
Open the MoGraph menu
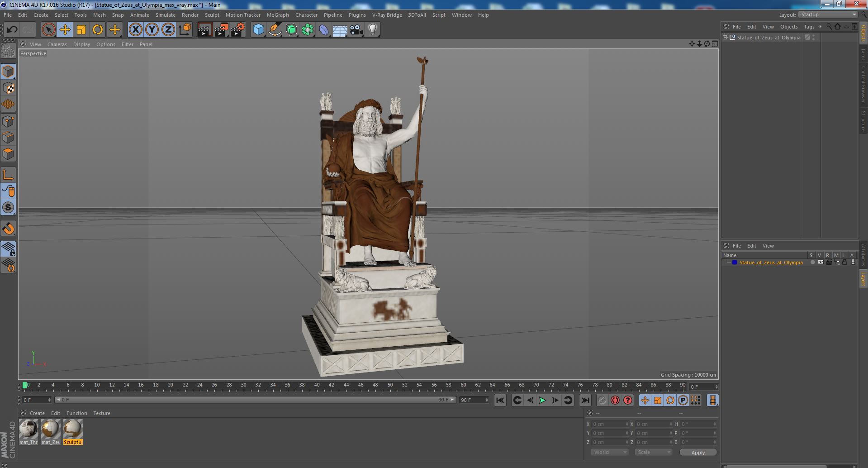278,15
